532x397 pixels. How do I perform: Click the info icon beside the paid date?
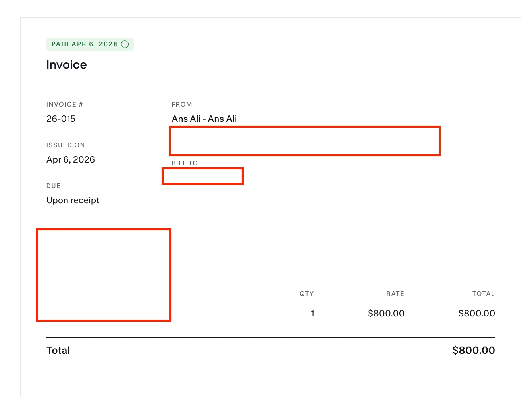coord(125,44)
